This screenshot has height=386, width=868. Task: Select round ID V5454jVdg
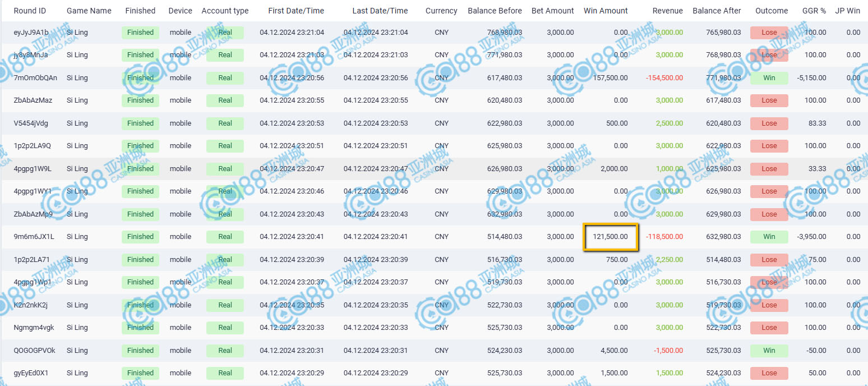point(31,123)
